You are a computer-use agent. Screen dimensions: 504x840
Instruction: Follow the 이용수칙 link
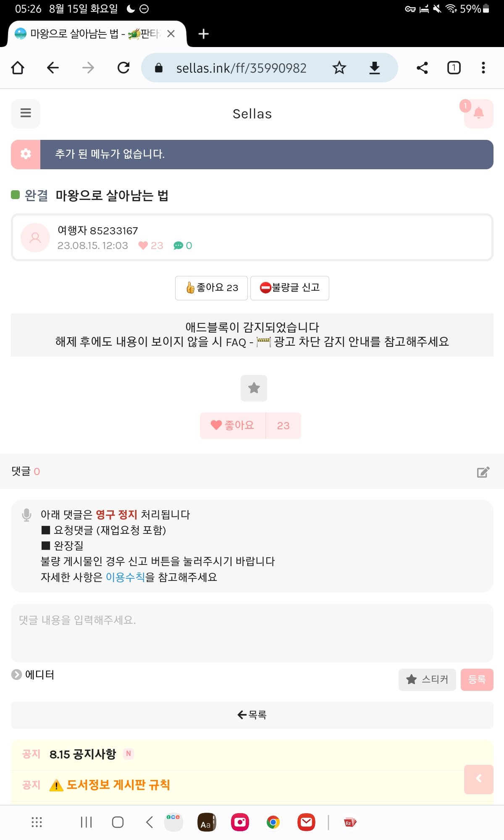pyautogui.click(x=125, y=577)
